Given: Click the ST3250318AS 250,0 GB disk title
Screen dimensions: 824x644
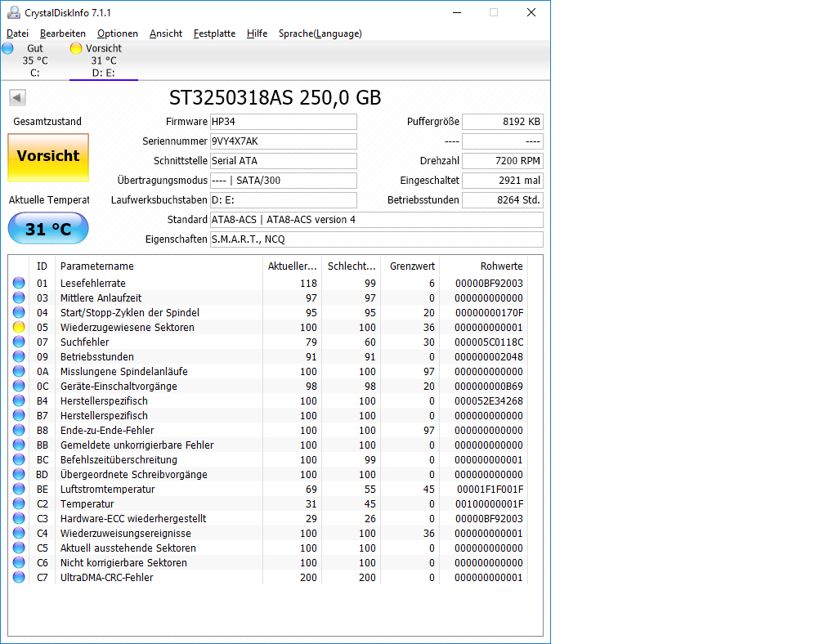Looking at the screenshot, I should tap(275, 98).
